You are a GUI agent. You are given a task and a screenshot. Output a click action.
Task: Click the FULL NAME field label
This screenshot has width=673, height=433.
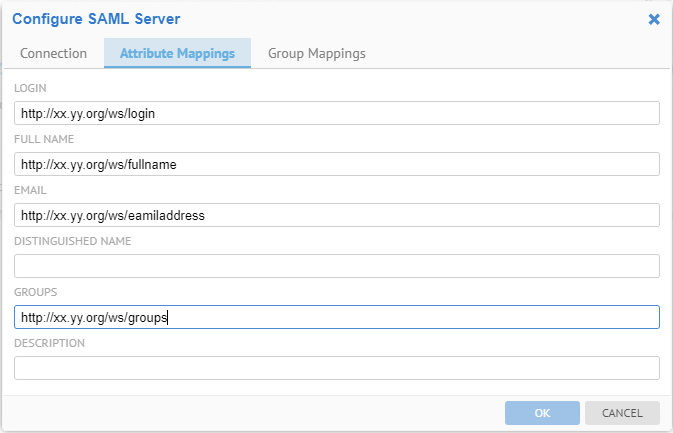tap(44, 140)
